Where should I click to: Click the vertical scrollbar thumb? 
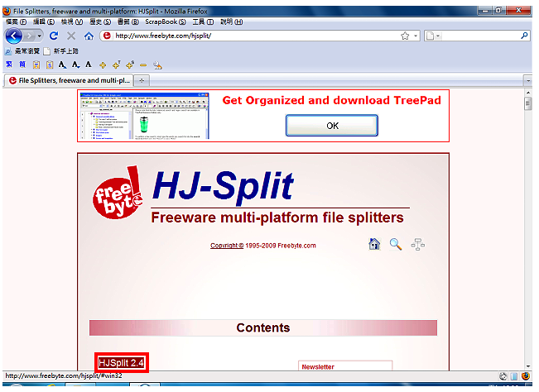coord(528,103)
